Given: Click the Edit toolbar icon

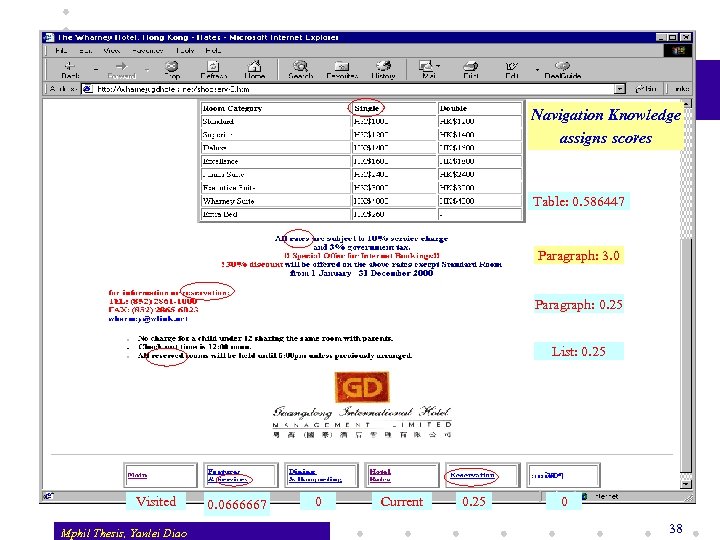Looking at the screenshot, I should pyautogui.click(x=512, y=69).
